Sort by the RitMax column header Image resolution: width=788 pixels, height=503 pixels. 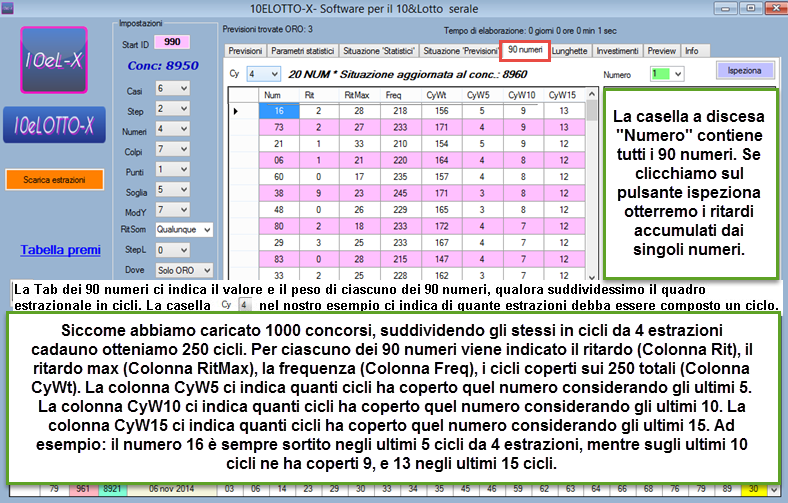pos(359,95)
